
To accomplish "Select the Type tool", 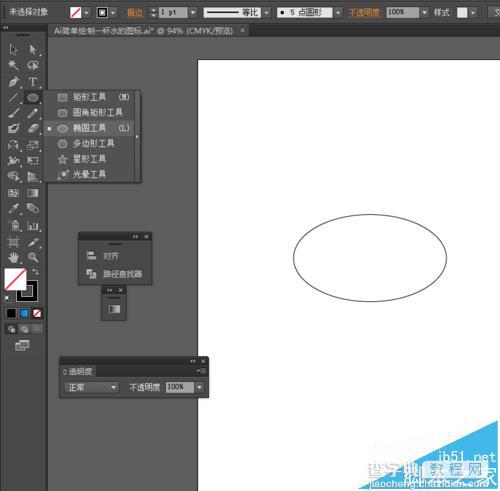I will [32, 81].
